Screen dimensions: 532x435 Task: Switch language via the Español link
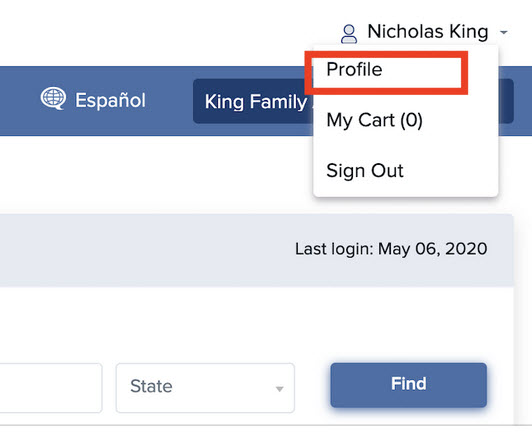click(x=110, y=100)
